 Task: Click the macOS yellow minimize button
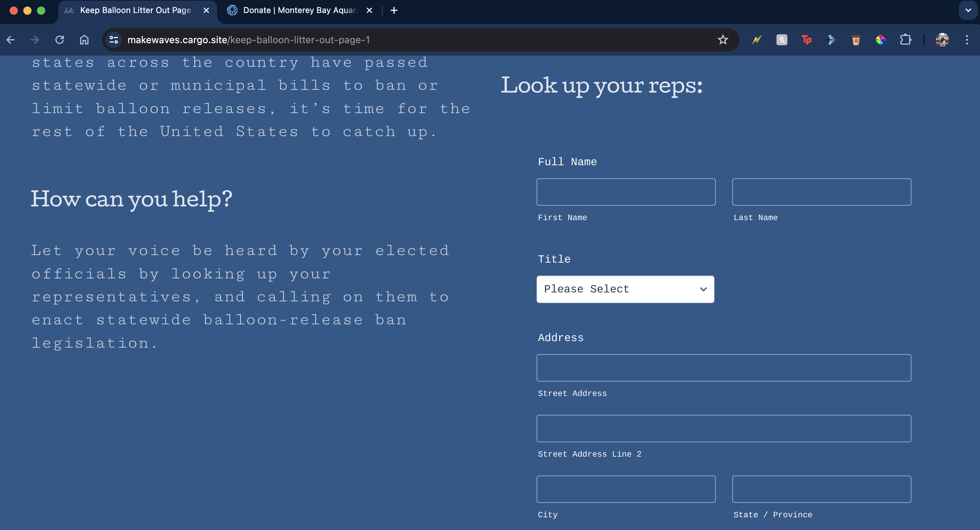pyautogui.click(x=27, y=11)
